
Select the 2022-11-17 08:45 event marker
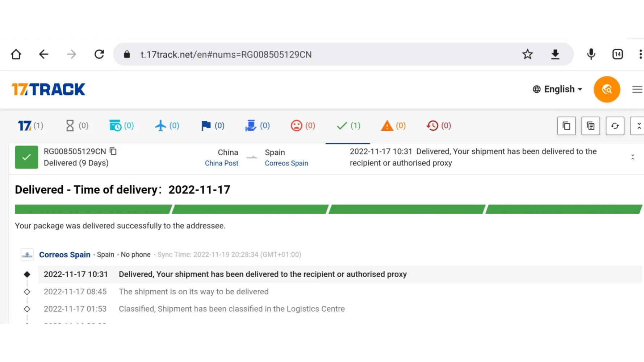pyautogui.click(x=27, y=292)
